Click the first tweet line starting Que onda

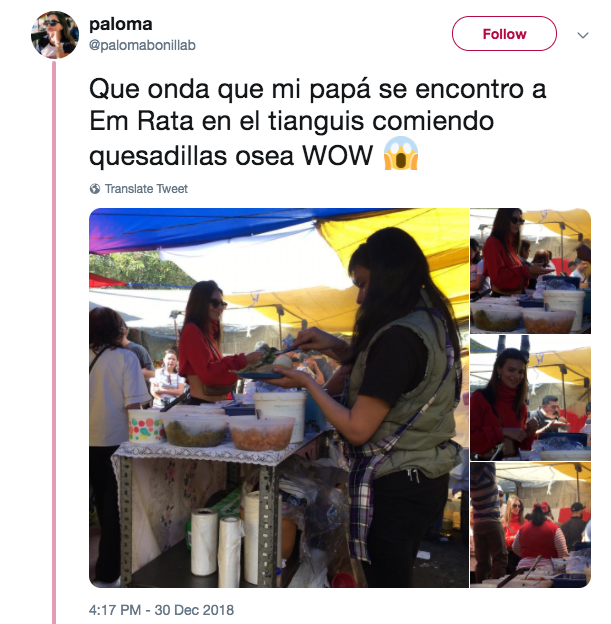[317, 89]
